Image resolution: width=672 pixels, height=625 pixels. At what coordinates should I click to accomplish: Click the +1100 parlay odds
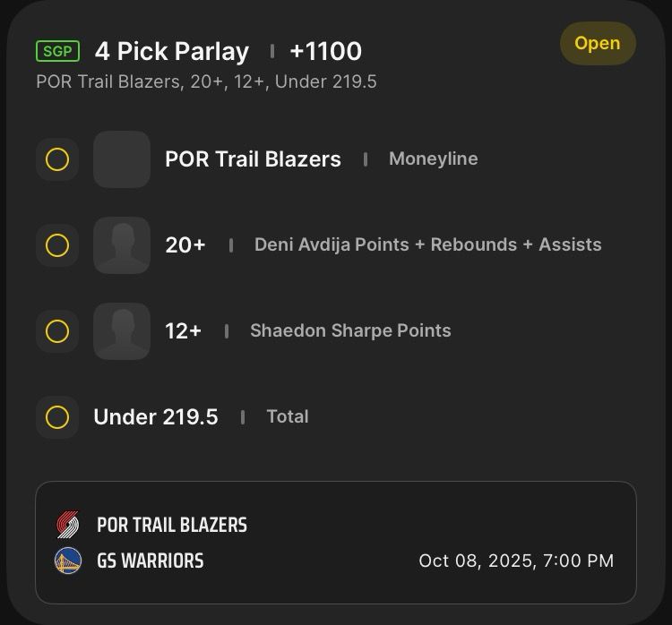coord(326,51)
